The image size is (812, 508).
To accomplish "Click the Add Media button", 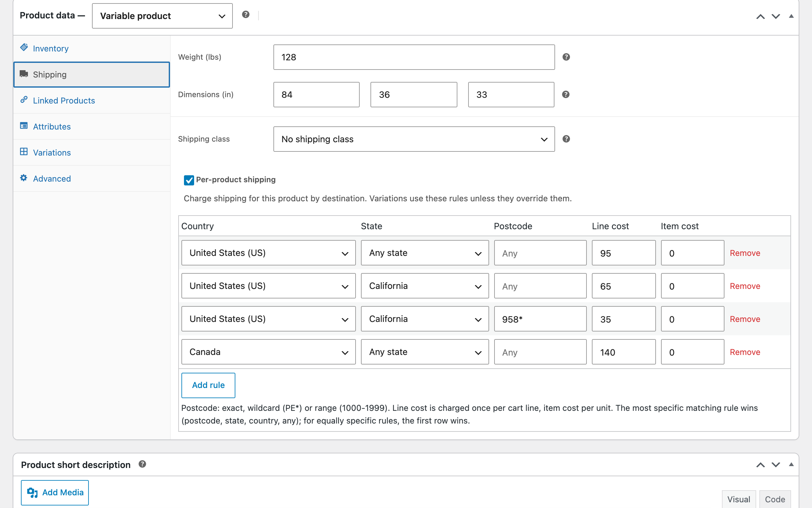I will (x=55, y=492).
